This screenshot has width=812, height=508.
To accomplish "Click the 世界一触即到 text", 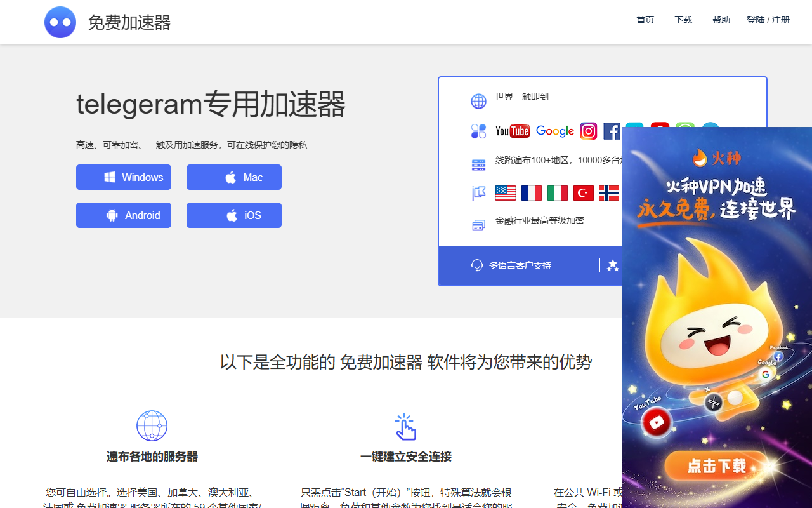I will [522, 97].
